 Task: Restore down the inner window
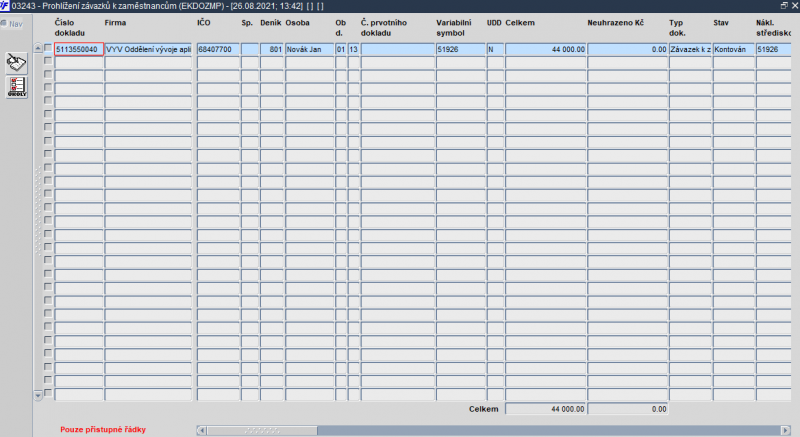point(784,6)
